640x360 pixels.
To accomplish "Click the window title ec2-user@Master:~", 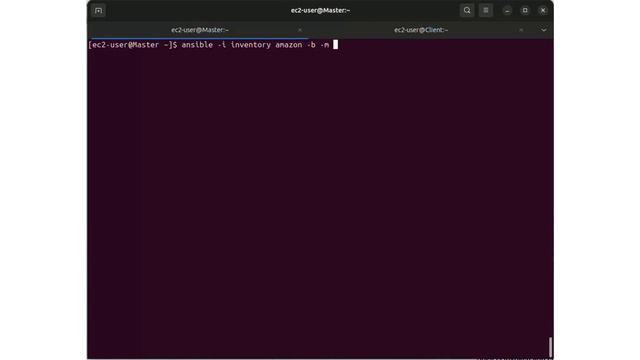I will point(320,10).
